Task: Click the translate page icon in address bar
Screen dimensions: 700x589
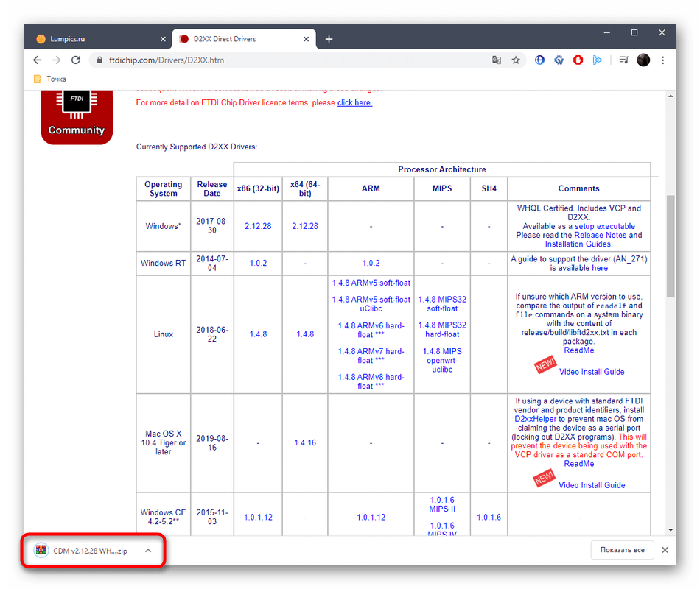Action: [497, 60]
